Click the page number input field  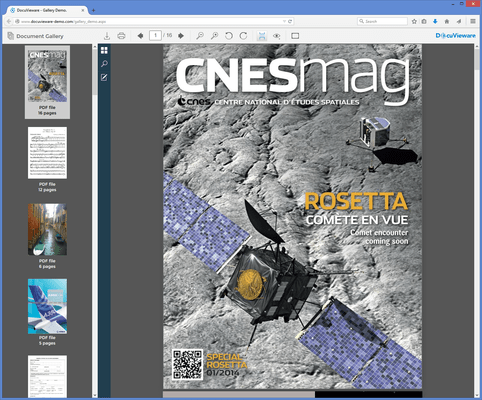(x=155, y=35)
